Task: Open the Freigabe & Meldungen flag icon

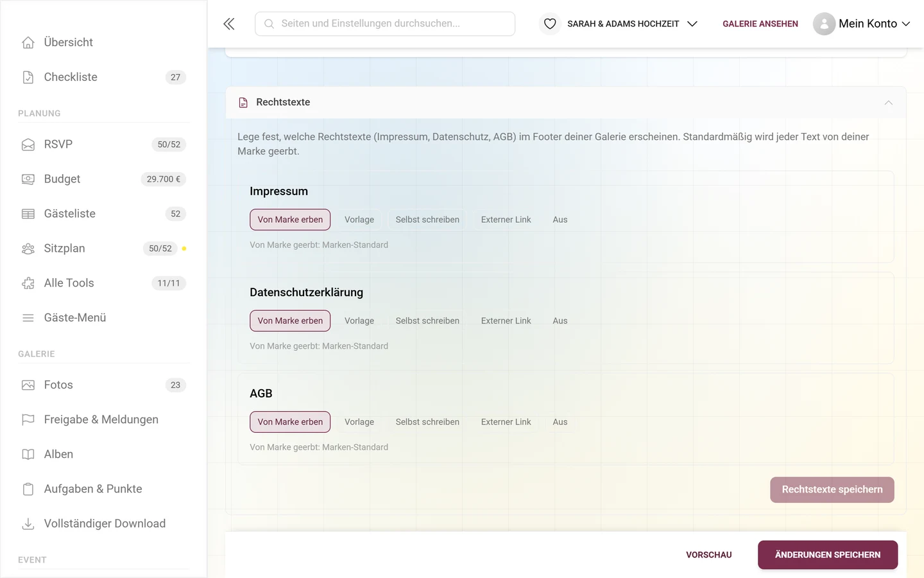Action: pos(28,420)
